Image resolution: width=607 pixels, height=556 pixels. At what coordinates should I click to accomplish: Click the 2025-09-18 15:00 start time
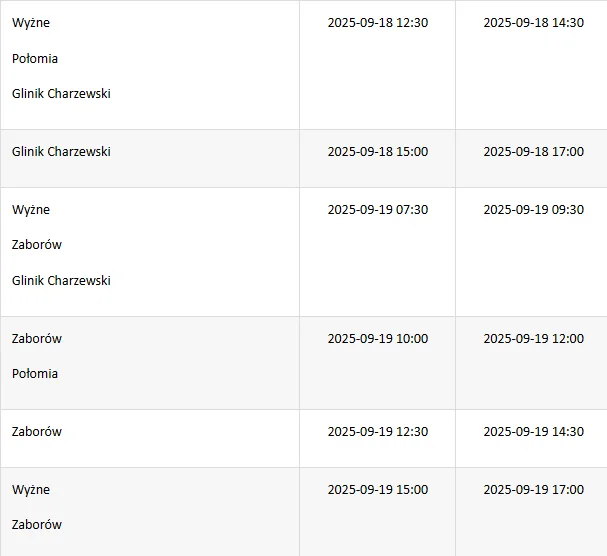377,152
